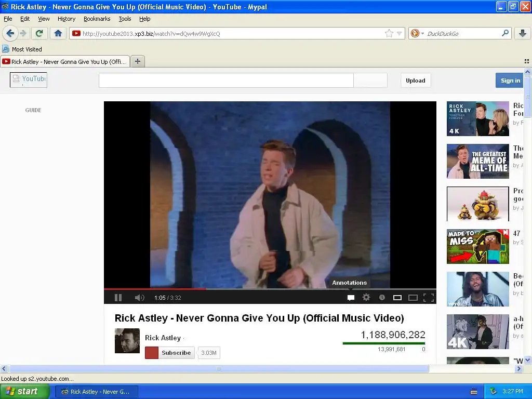Switch to small player size
Viewport: 532px width, 399px height.
point(397,298)
